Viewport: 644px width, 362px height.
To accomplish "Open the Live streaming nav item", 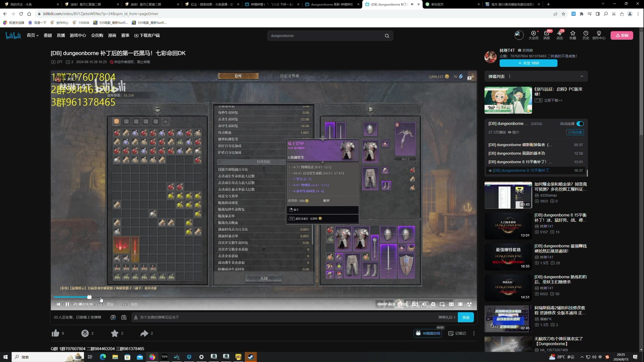I will coord(61,36).
